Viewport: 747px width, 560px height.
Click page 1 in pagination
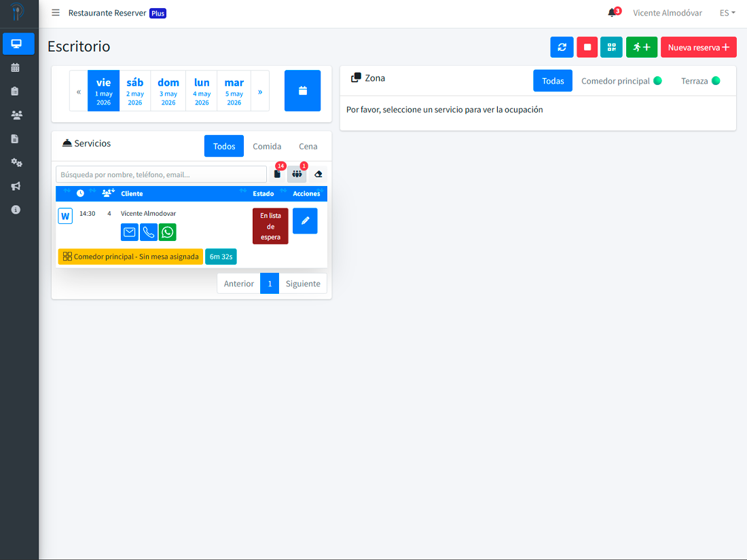point(270,283)
